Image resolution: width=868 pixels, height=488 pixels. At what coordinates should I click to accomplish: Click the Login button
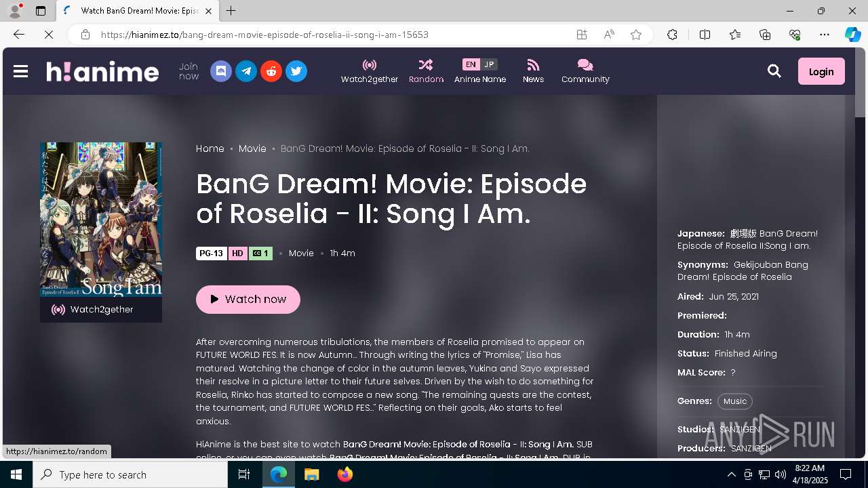[x=821, y=71]
